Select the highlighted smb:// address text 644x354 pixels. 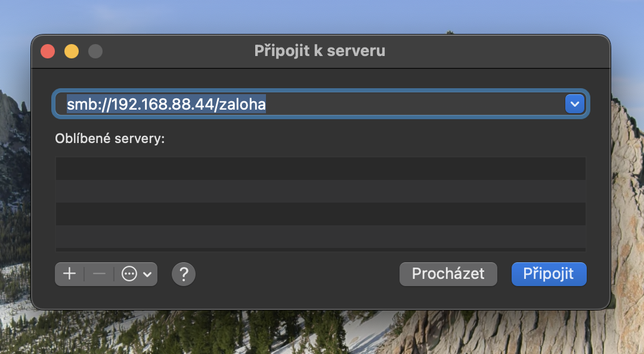[167, 104]
